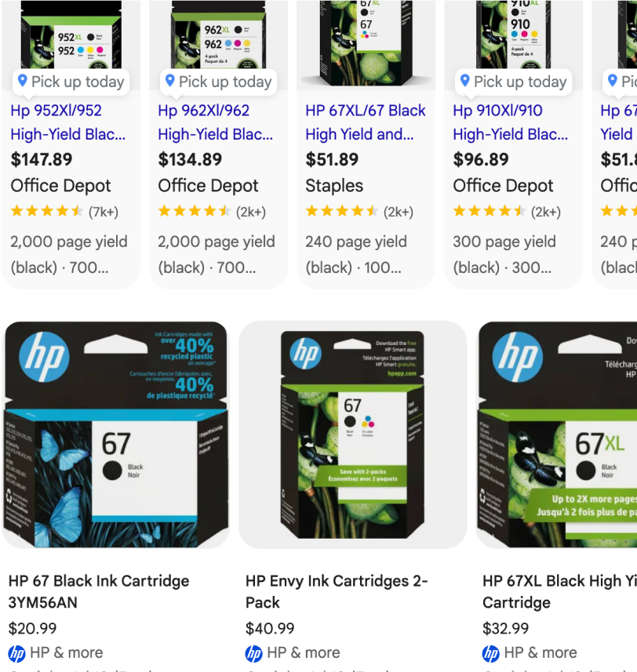Click the 952XL/952 product box thumbnail
The image size is (637, 672).
tap(71, 35)
